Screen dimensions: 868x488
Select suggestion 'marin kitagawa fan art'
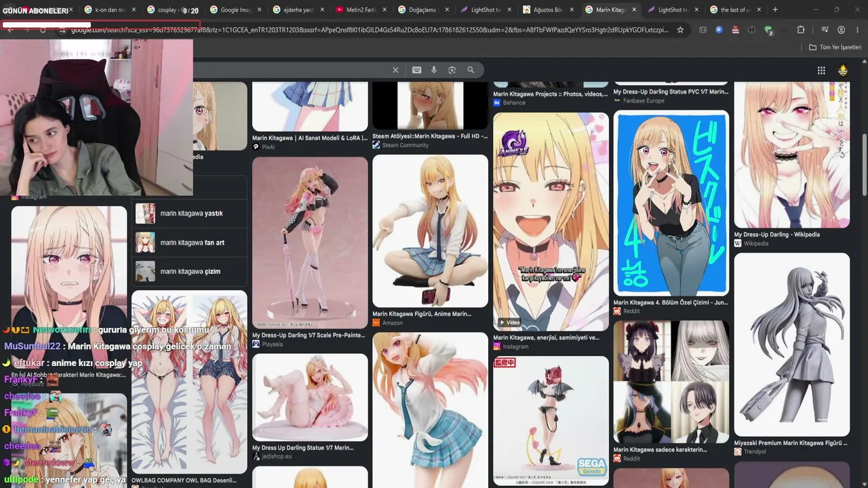[189, 243]
